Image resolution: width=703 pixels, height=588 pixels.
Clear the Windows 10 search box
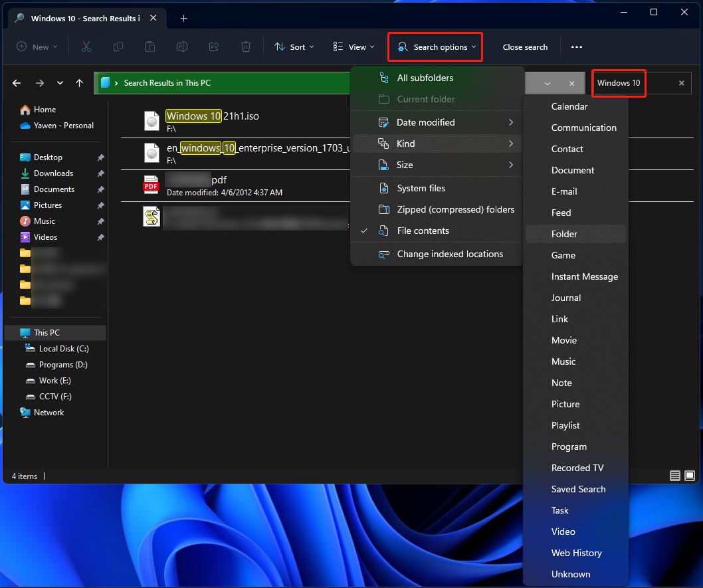click(x=681, y=83)
